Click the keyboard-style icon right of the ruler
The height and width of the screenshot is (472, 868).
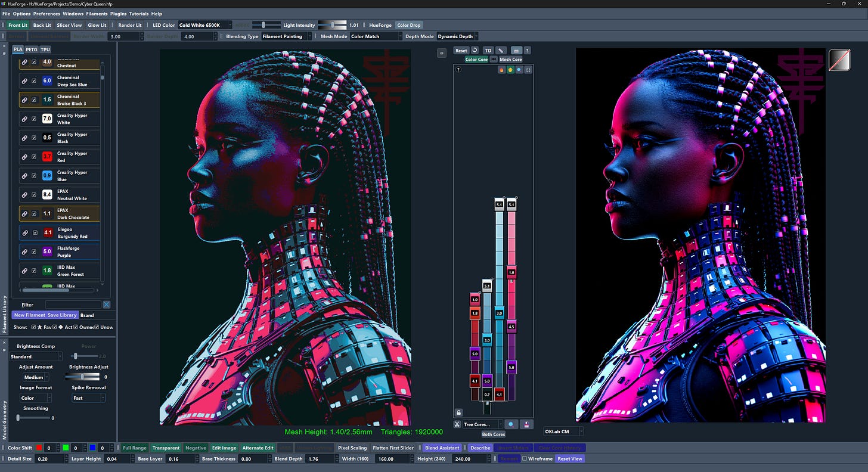516,51
